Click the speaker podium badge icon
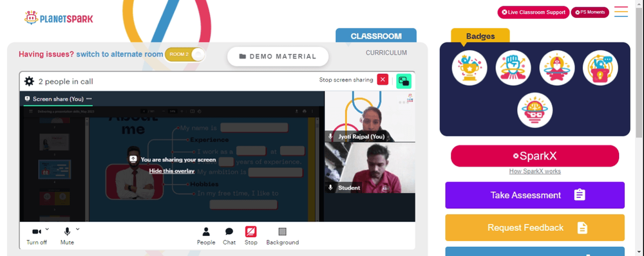644x256 pixels. [x=600, y=68]
